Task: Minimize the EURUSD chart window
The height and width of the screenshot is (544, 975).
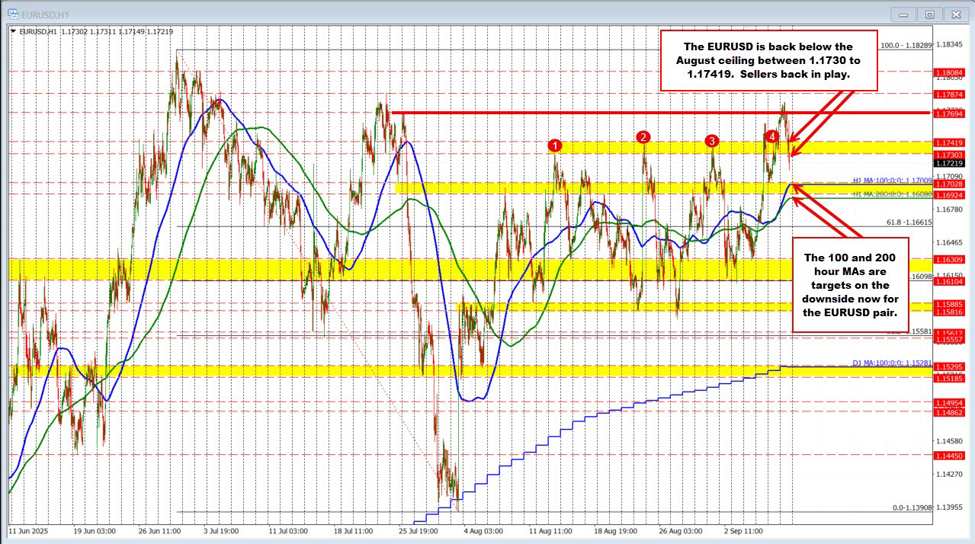Action: click(906, 14)
